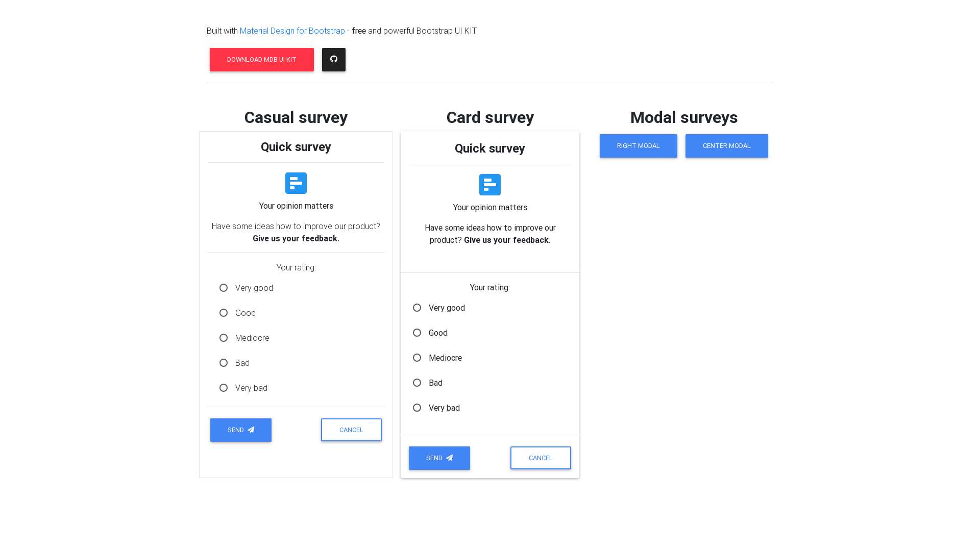
Task: Select Very good radio in Casual survey
Action: (x=223, y=287)
